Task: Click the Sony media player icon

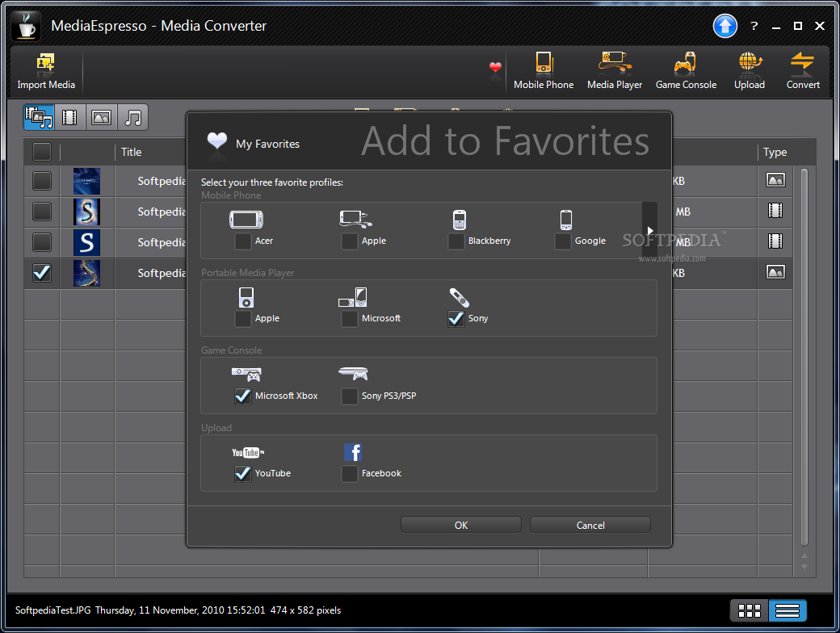Action: tap(459, 297)
